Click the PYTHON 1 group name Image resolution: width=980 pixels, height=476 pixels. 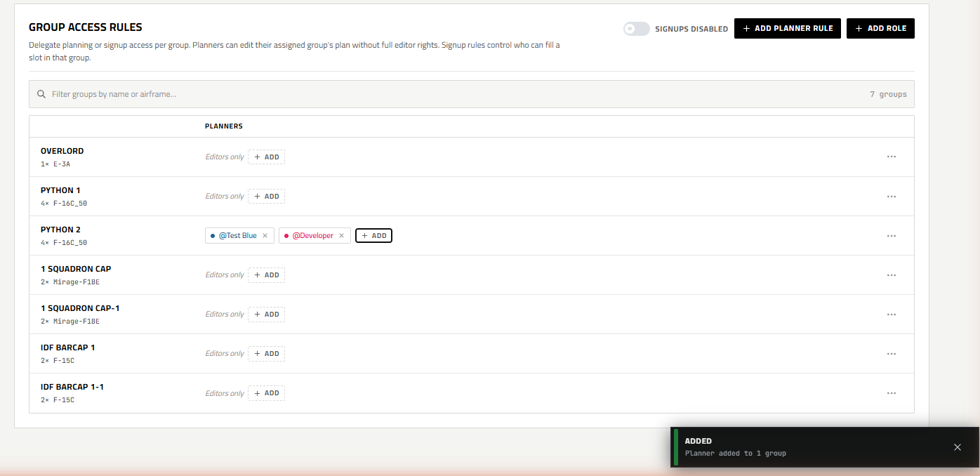click(60, 190)
